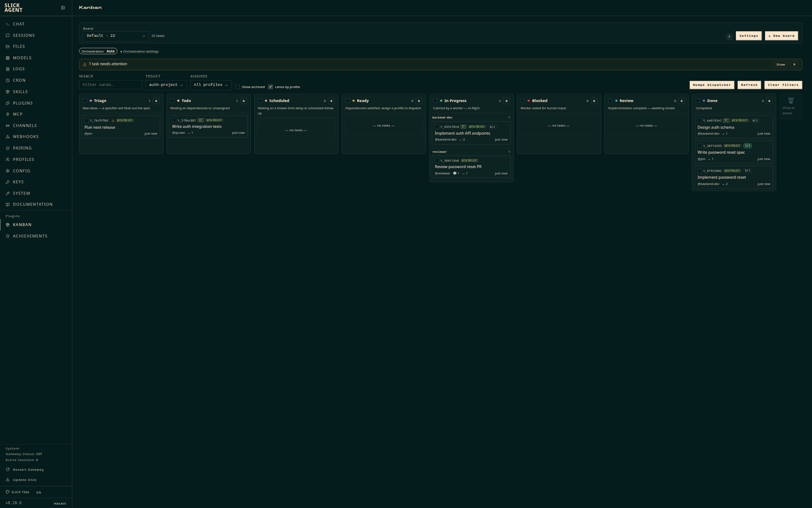Open the Tenant dropdown auth-project
The height and width of the screenshot is (508, 812).
pos(166,85)
